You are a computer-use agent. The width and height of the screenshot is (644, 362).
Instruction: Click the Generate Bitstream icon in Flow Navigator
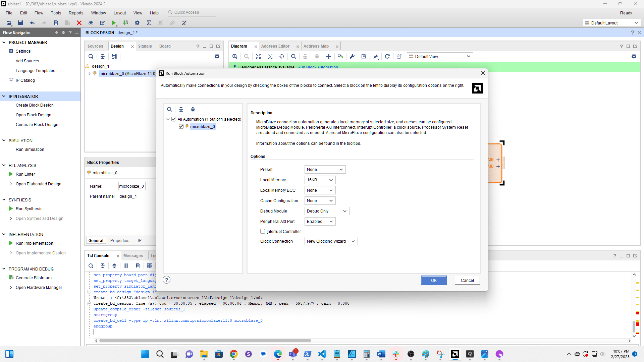(x=11, y=278)
